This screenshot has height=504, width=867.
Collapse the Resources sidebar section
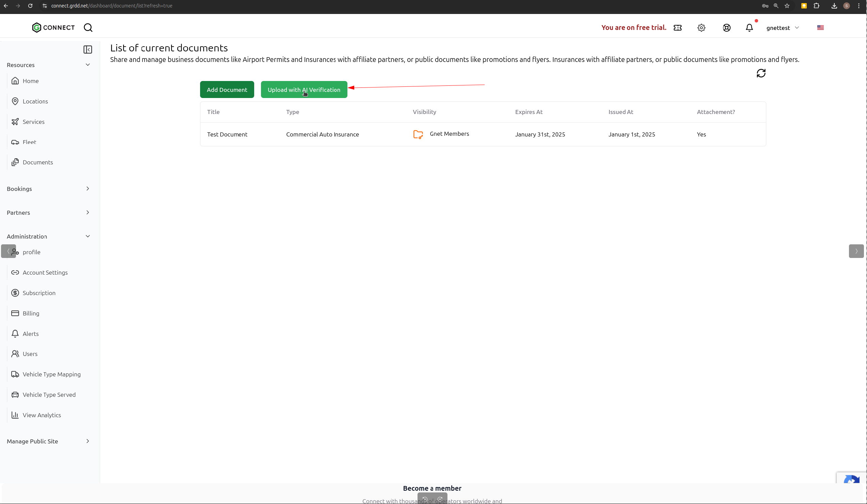click(x=88, y=65)
